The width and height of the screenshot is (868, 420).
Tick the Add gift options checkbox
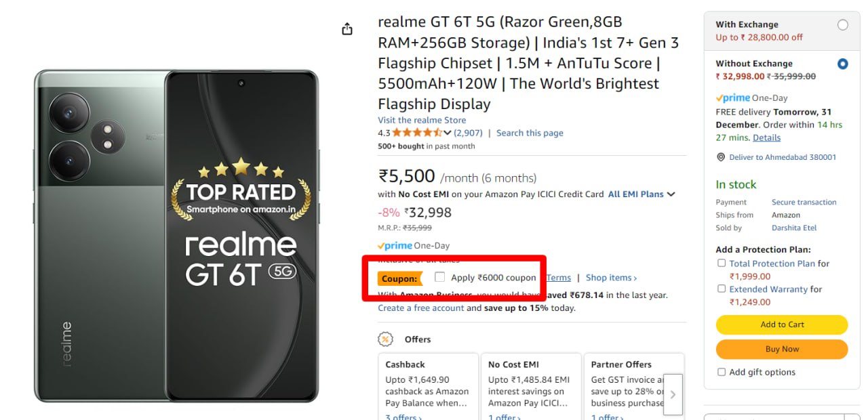[x=722, y=372]
